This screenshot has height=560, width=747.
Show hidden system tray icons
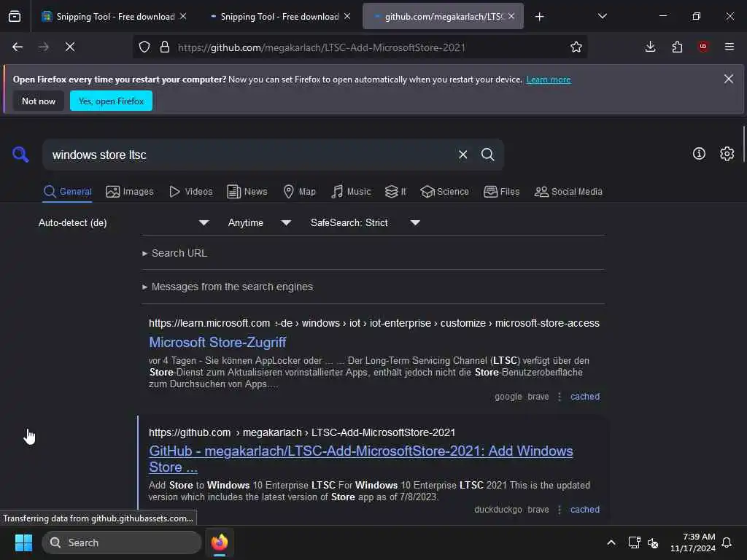point(611,542)
